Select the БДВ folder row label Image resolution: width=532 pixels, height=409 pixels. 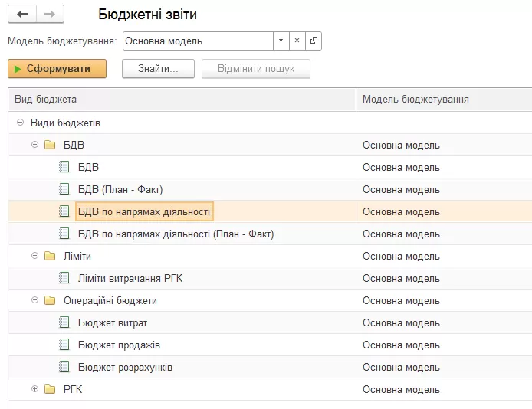pyautogui.click(x=74, y=145)
